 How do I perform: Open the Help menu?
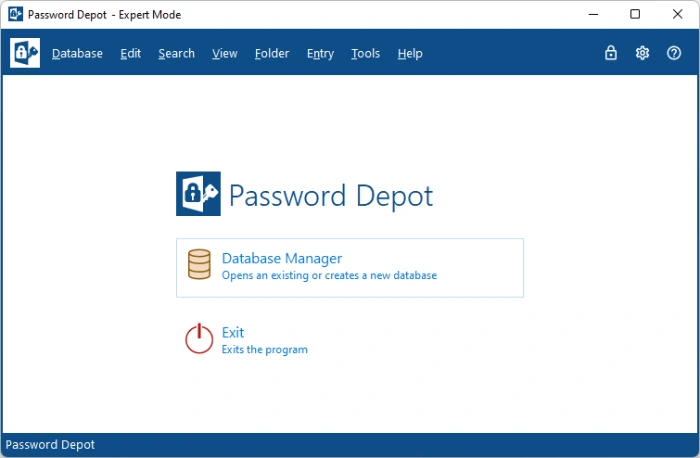[410, 54]
